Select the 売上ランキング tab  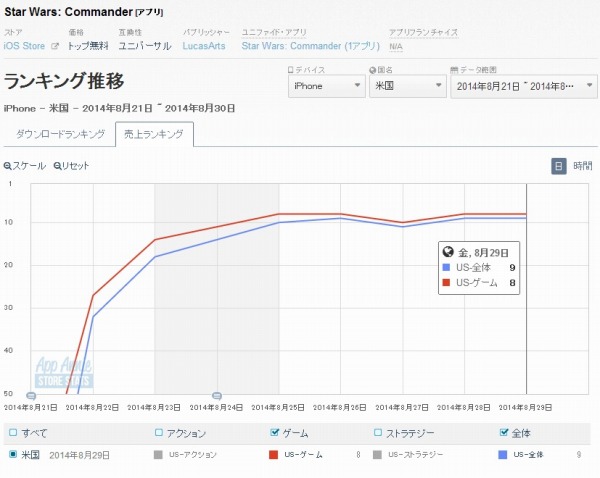[x=154, y=134]
